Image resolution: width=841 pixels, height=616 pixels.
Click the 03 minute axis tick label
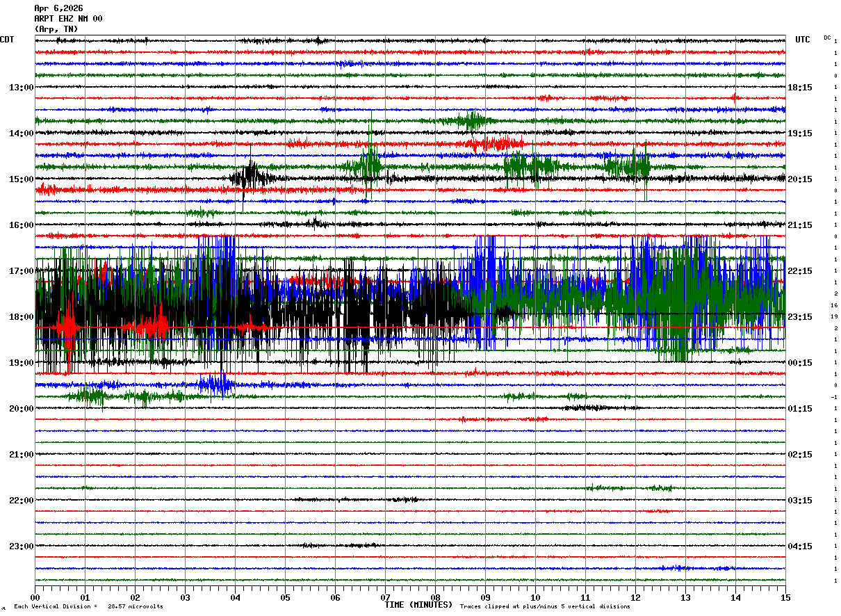click(185, 597)
